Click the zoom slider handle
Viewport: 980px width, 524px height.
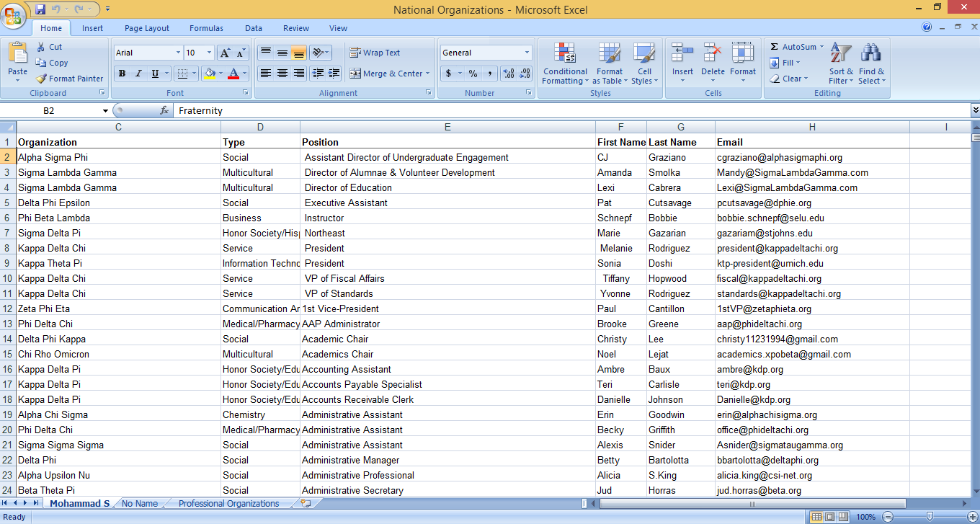pyautogui.click(x=930, y=517)
